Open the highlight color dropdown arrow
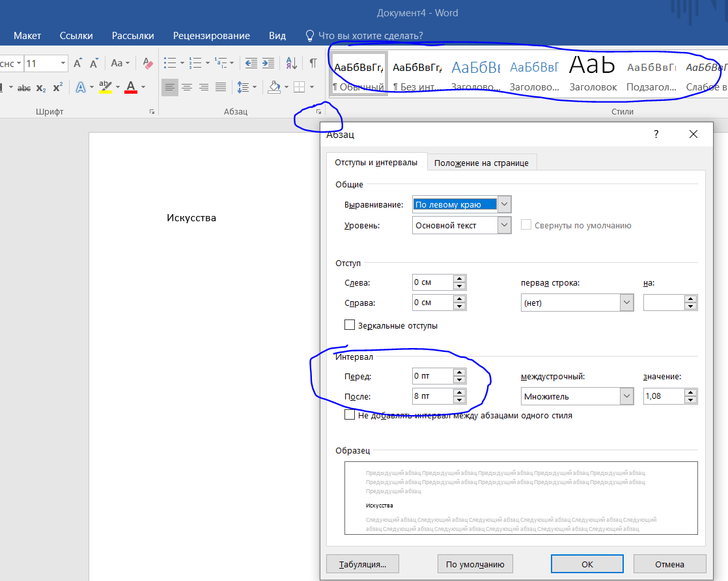This screenshot has height=581, width=728. coord(117,87)
